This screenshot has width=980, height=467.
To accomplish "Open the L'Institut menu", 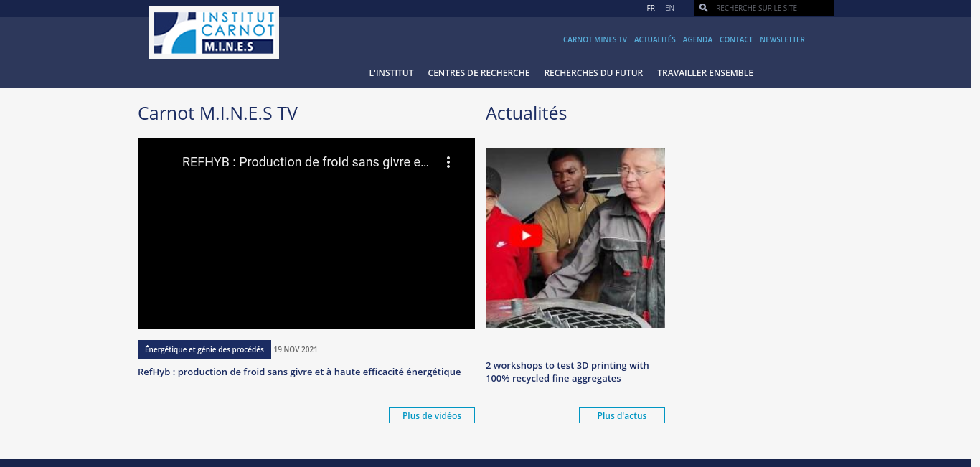I will tap(391, 72).
